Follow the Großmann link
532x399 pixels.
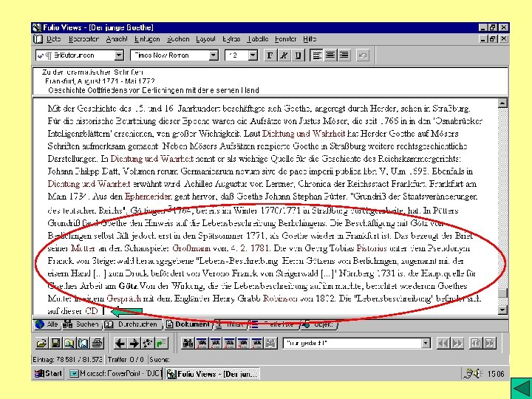click(191, 248)
